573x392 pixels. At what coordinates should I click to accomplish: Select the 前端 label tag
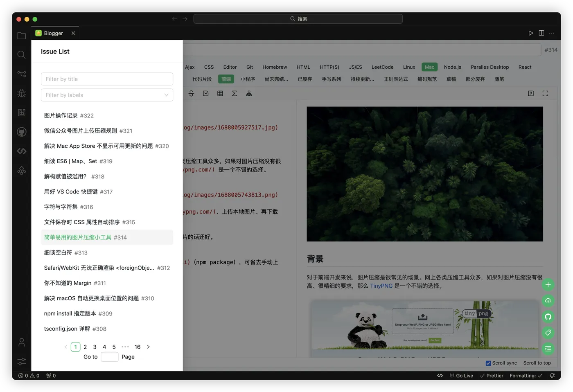(x=226, y=79)
